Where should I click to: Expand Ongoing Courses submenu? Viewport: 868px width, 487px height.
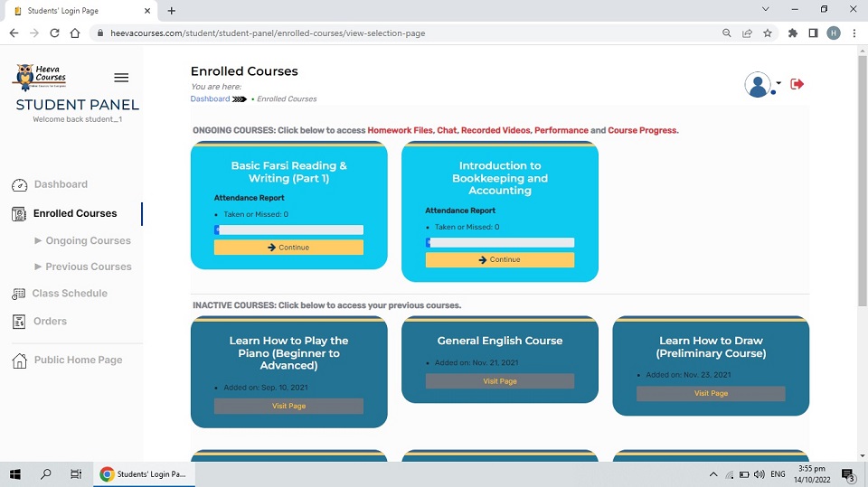83,240
